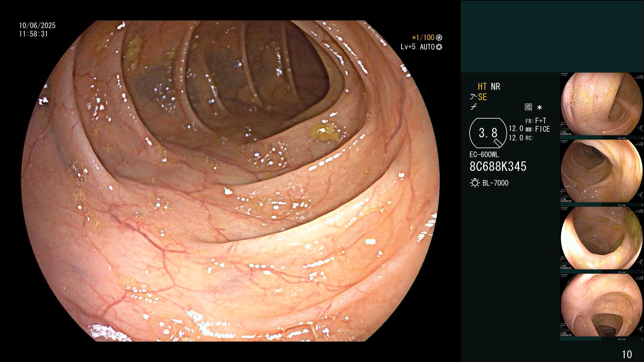Open the second captured thumbnail image
The image size is (644, 362).
(602, 171)
